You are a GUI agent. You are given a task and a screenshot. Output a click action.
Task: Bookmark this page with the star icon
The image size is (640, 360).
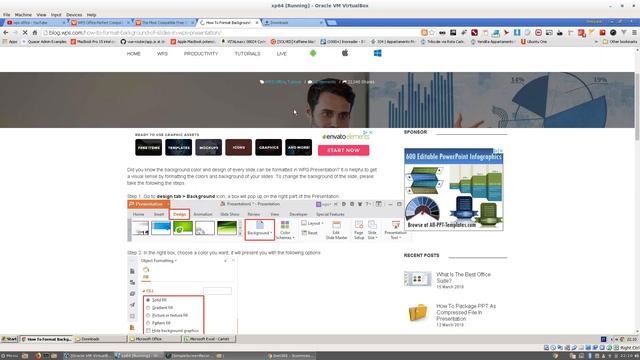432,33
